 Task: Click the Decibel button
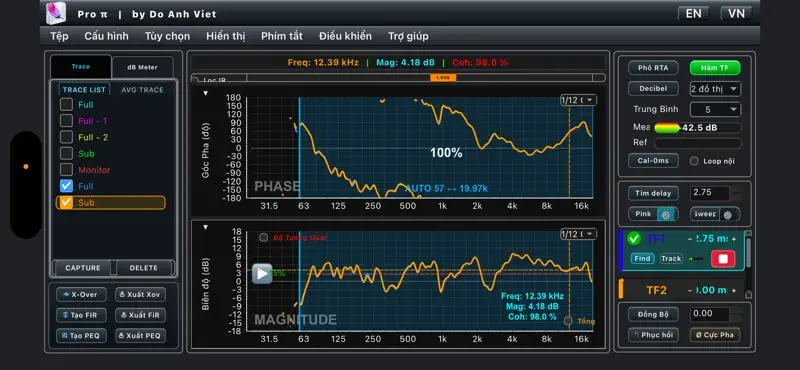[653, 88]
